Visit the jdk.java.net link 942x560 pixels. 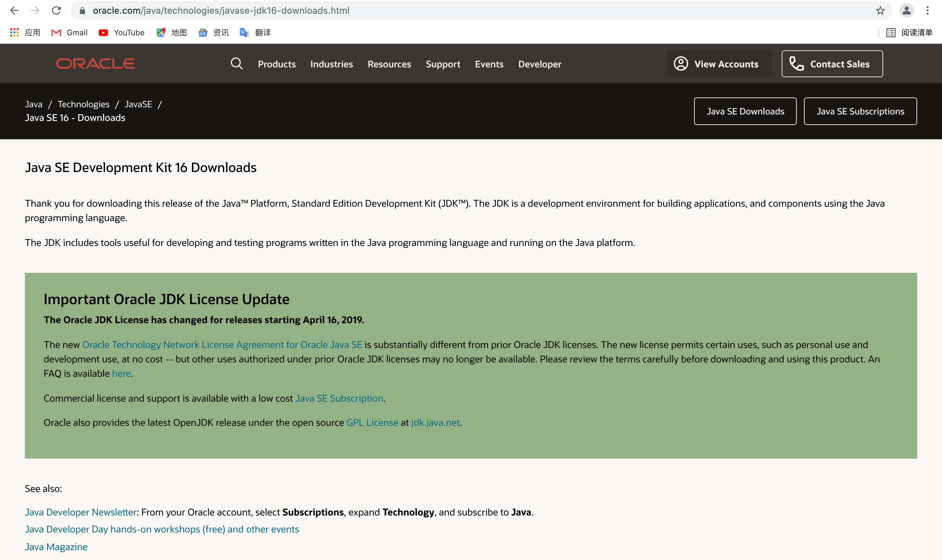point(435,422)
